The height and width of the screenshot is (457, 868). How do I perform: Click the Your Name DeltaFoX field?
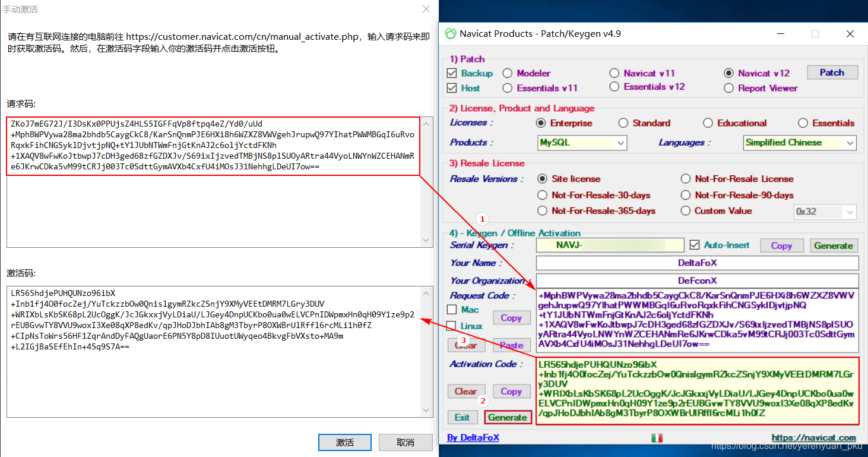pyautogui.click(x=697, y=263)
